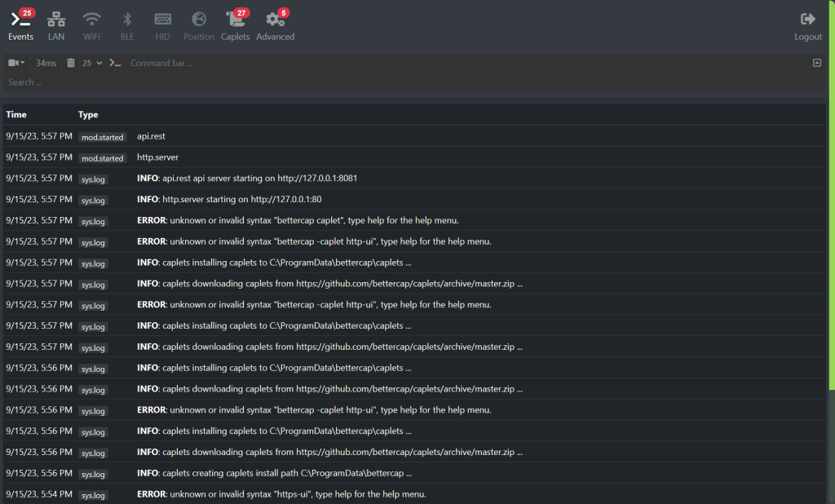Clear events with the trash icon
The width and height of the screenshot is (835, 504).
71,63
